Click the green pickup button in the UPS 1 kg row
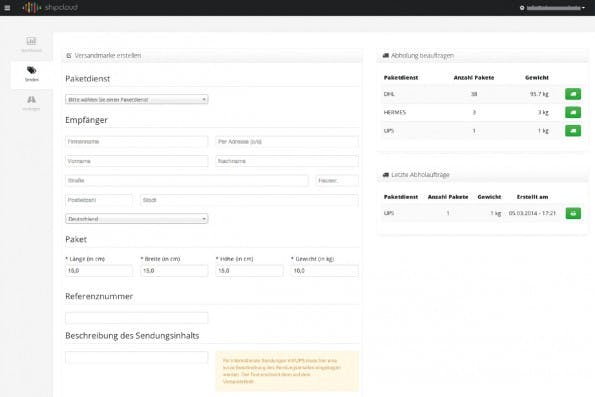Image resolution: width=595 pixels, height=397 pixels. point(573,131)
